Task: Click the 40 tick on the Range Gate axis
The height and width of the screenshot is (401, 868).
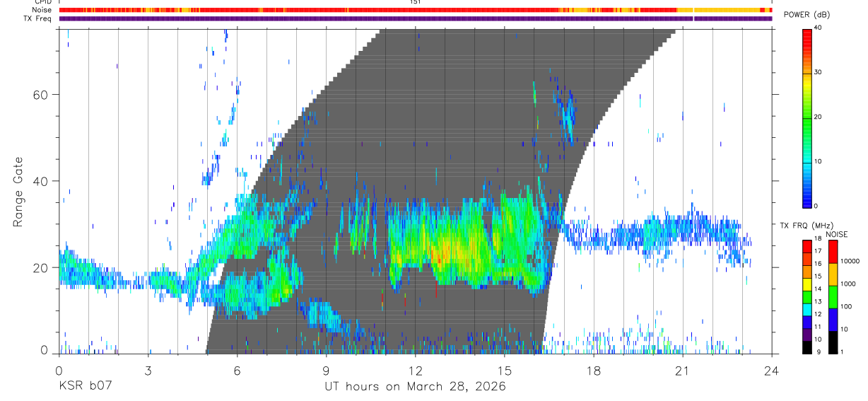Action: tap(39, 181)
